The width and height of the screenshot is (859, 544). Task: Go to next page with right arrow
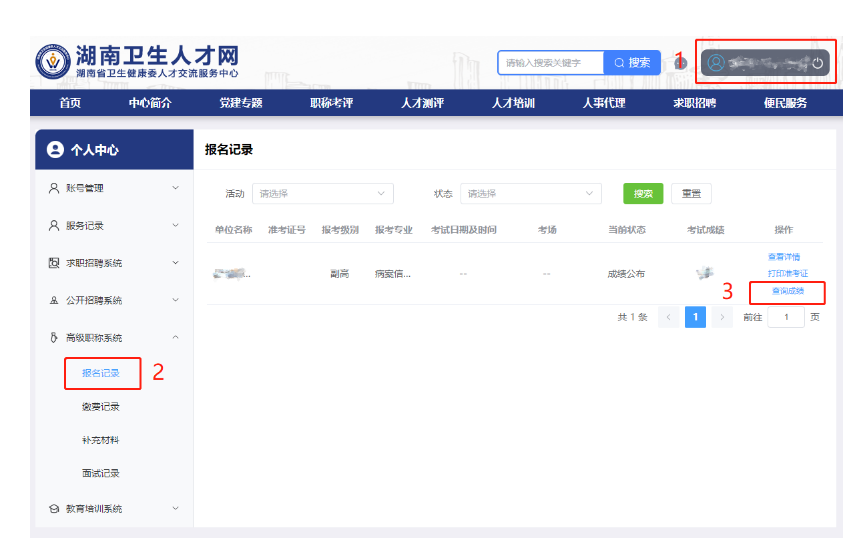point(723,317)
